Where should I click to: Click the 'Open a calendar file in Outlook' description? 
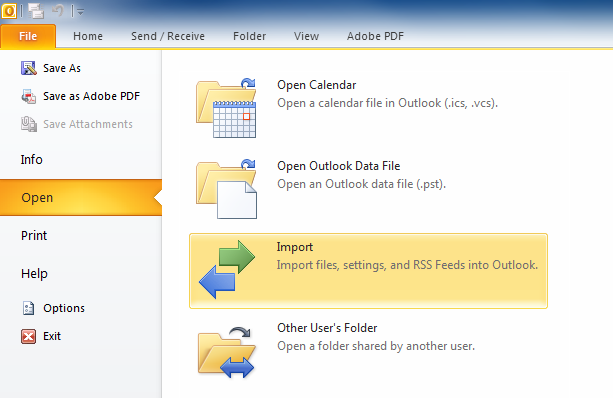pos(387,103)
